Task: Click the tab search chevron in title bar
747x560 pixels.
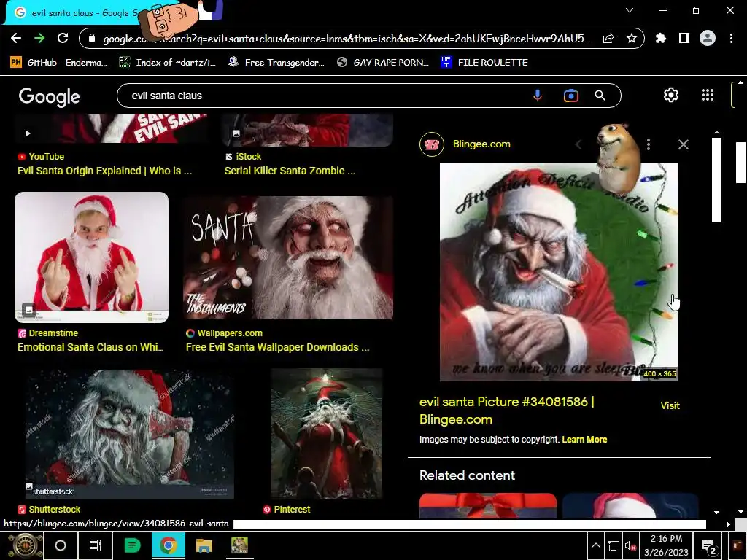Action: point(630,10)
